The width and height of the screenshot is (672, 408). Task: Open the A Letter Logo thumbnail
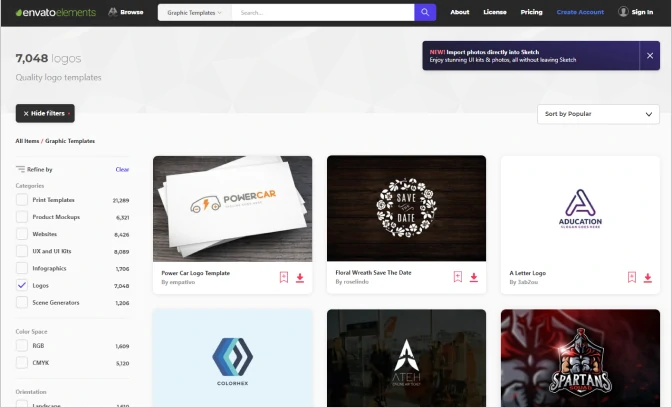coord(580,209)
